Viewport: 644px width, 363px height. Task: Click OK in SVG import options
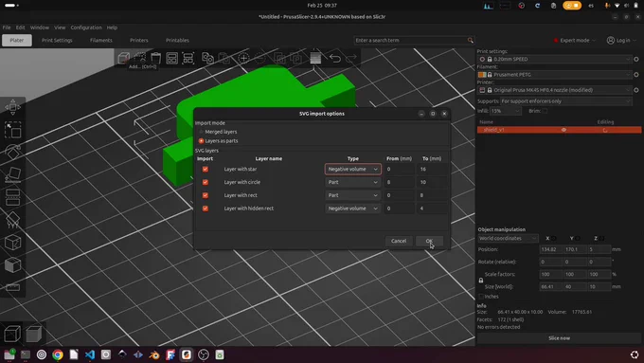429,241
